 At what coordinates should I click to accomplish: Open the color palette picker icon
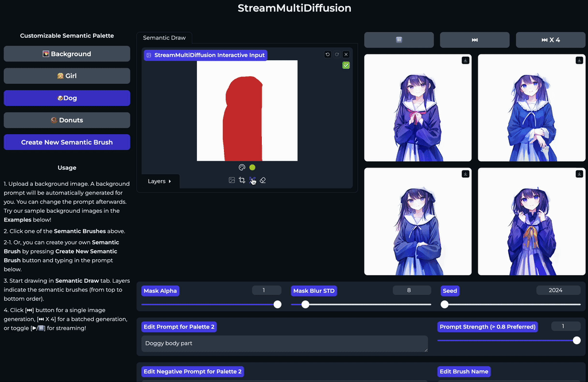242,167
